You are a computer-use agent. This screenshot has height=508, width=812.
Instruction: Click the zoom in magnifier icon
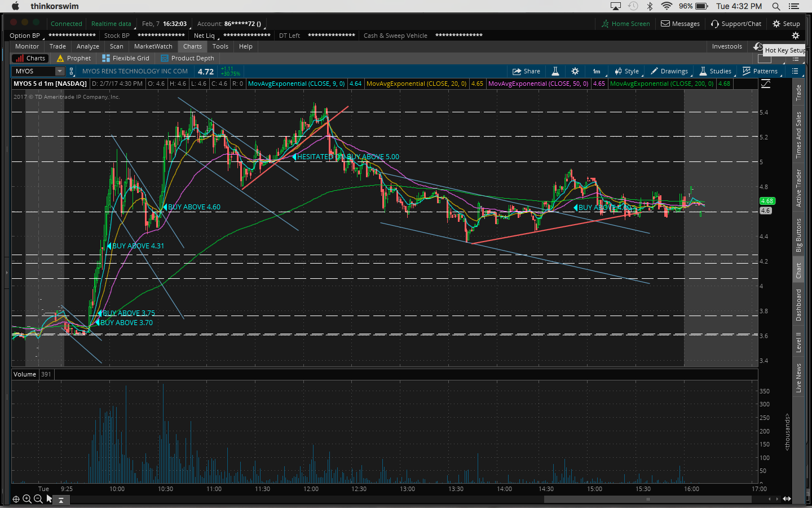coord(27,499)
